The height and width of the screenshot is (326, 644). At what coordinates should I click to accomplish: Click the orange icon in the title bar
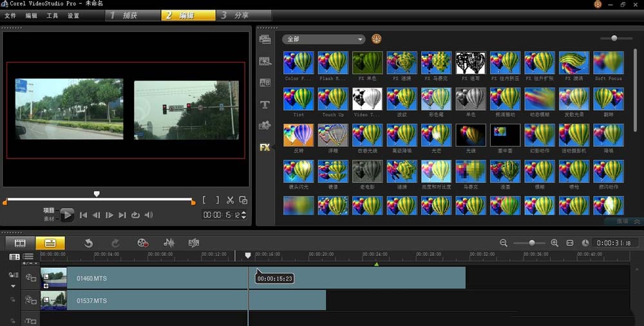click(x=598, y=4)
